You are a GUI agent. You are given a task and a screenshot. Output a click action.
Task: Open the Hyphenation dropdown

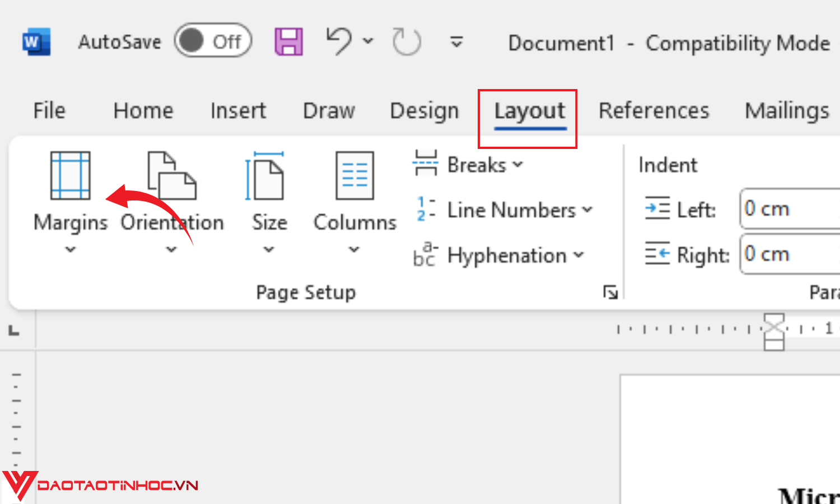point(578,255)
